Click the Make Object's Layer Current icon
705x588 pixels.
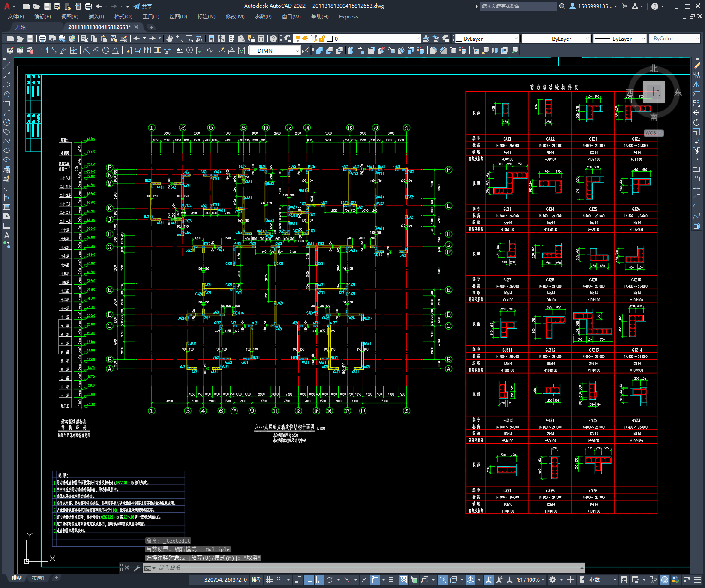(426, 39)
